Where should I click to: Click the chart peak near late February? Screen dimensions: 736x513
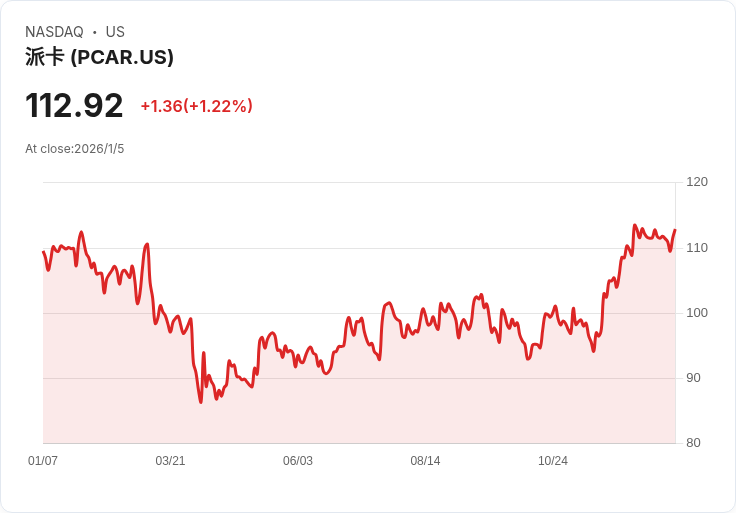point(147,244)
